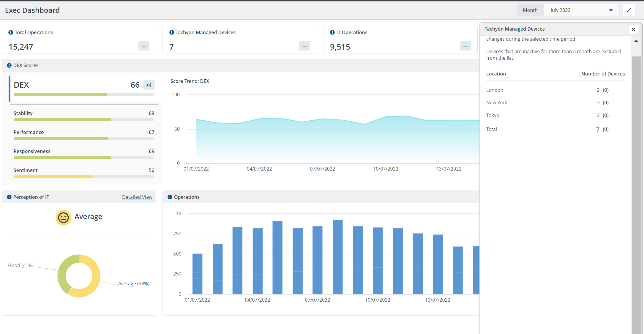Click the 07/07/2022 label under Operations chart

(x=317, y=300)
